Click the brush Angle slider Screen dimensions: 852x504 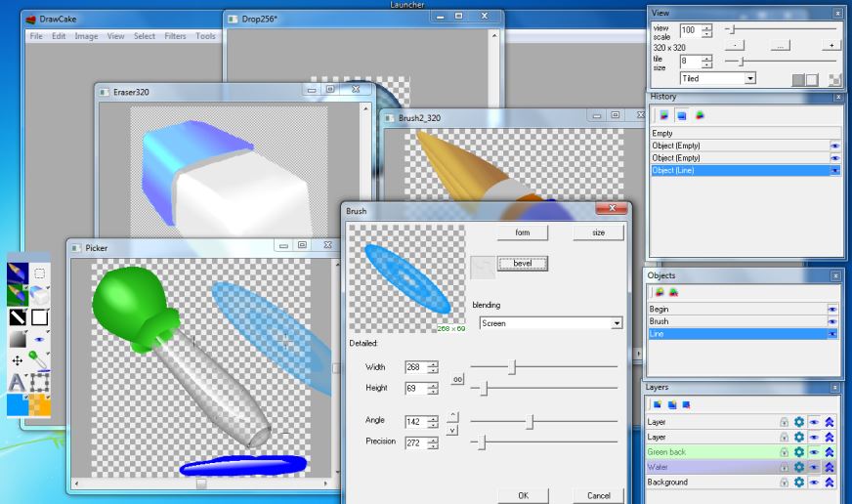click(531, 422)
